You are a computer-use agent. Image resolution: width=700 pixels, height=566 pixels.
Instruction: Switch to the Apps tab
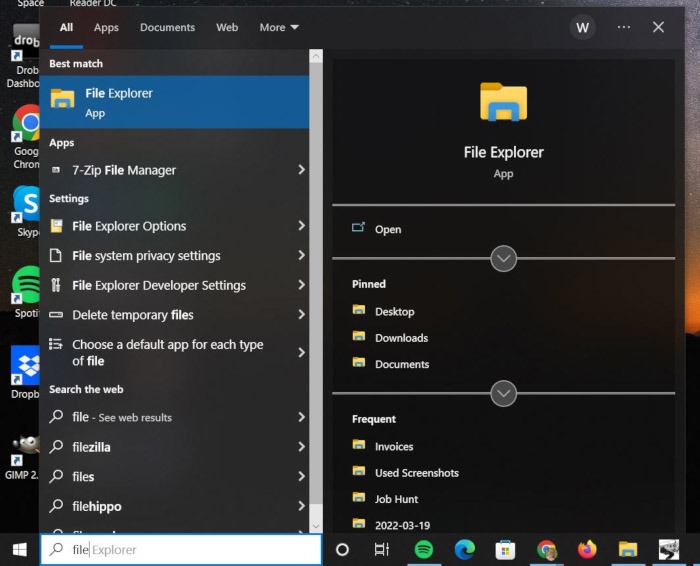click(106, 27)
